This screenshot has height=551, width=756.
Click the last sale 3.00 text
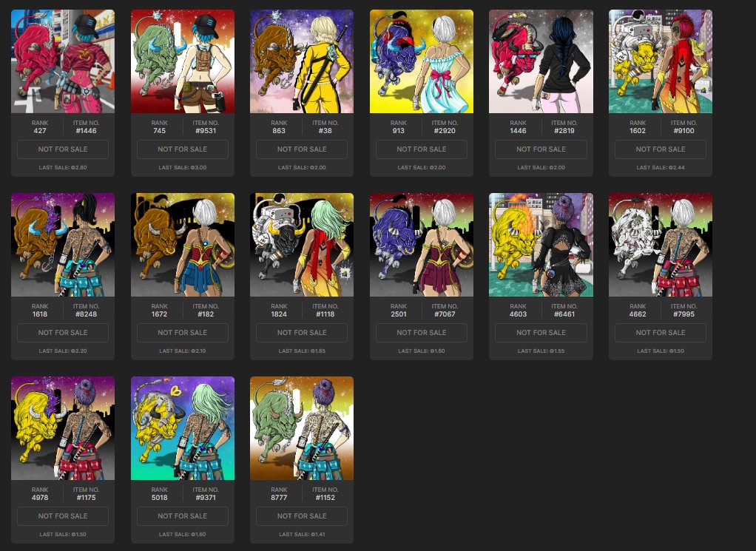(x=183, y=168)
